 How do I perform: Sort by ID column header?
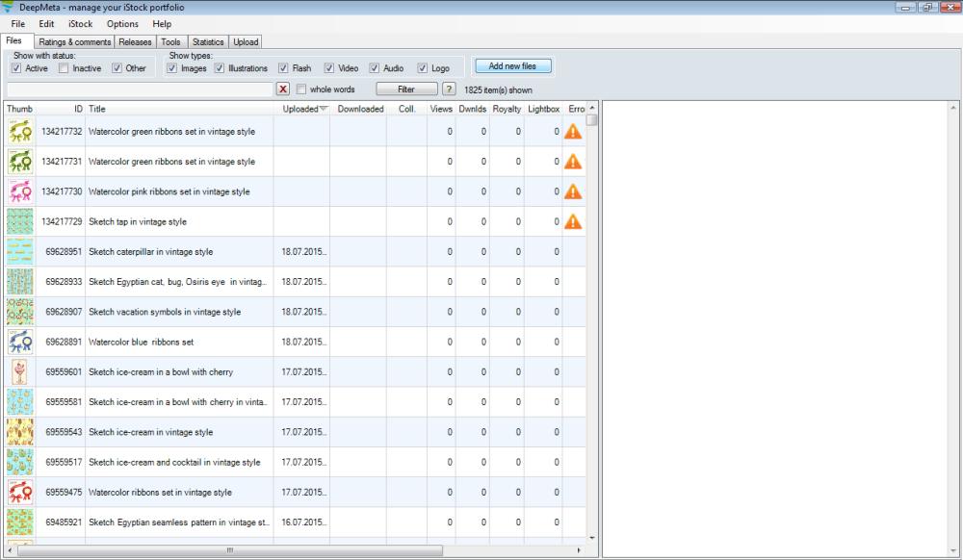(60, 109)
